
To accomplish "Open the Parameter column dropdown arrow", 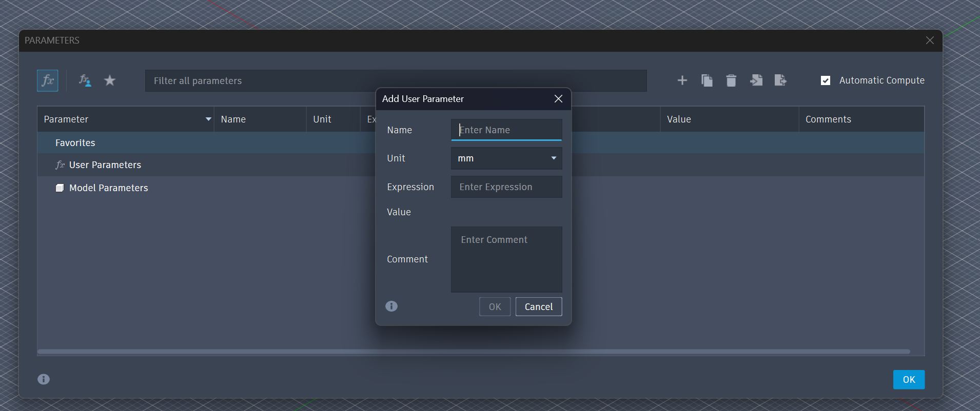I will pyautogui.click(x=208, y=119).
